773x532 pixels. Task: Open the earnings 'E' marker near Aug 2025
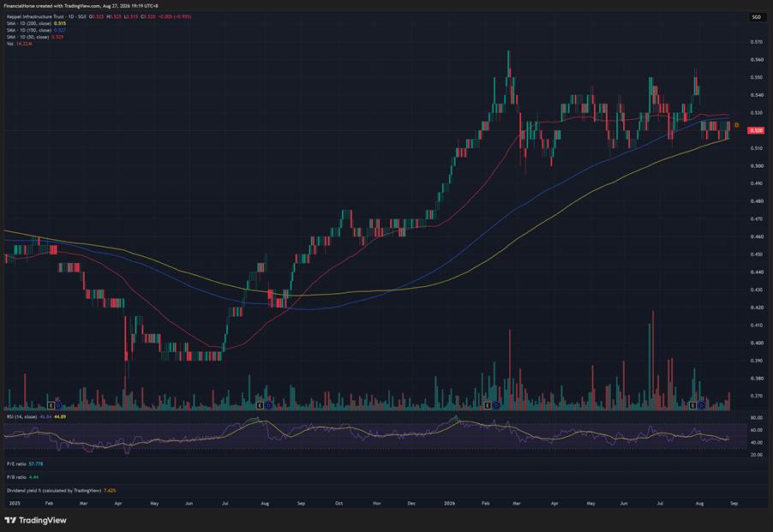[x=261, y=405]
